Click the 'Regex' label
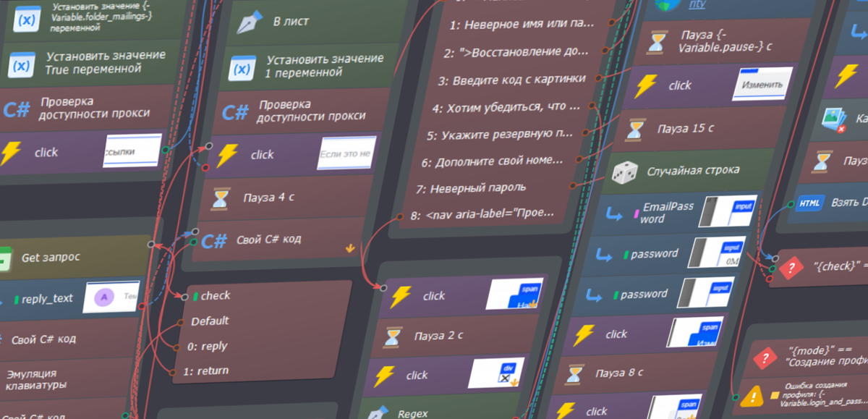The image size is (868, 419). (x=413, y=414)
